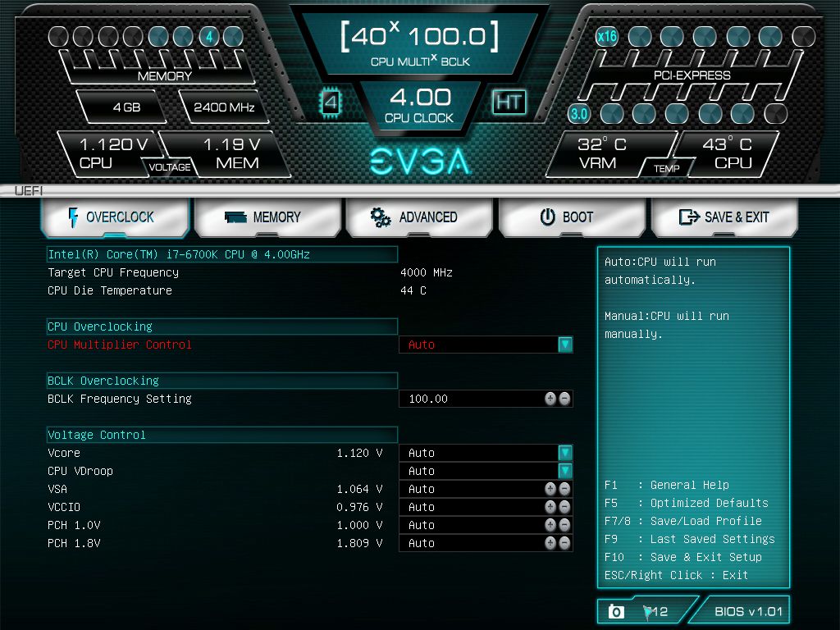Open the Save & Exit tab
Screen dimensions: 840x630
coord(724,217)
